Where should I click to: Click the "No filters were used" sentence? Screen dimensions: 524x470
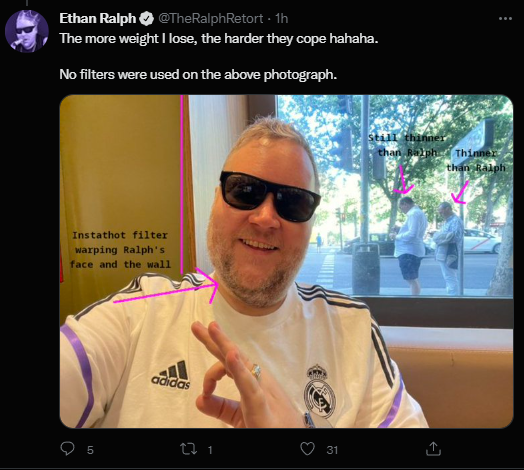click(198, 75)
